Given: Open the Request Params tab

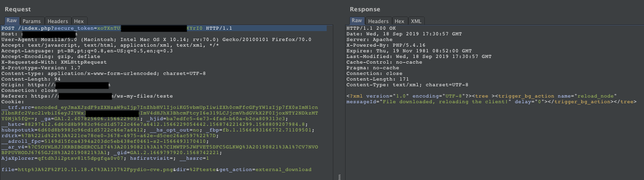Looking at the screenshot, I should pyautogui.click(x=32, y=21).
